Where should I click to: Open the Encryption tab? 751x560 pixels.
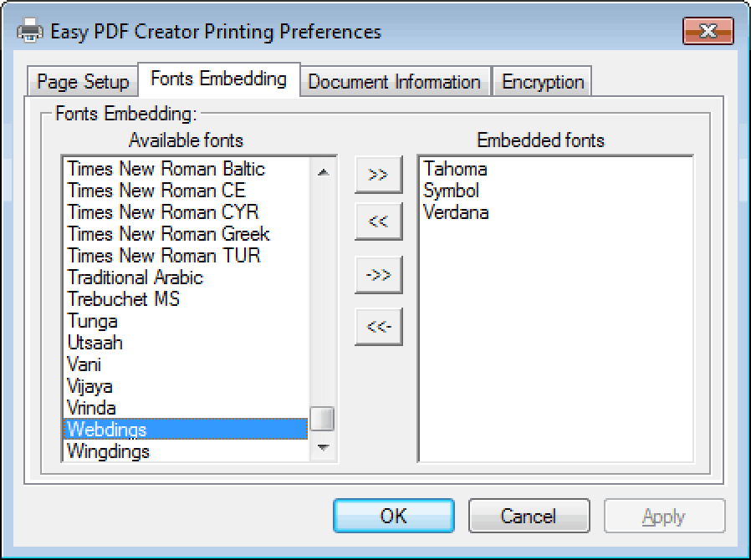tap(543, 81)
